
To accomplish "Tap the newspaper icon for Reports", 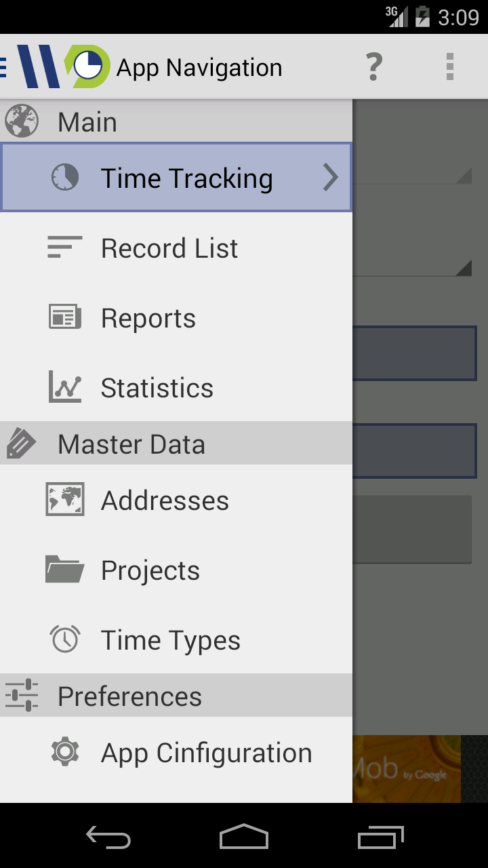I will point(65,317).
